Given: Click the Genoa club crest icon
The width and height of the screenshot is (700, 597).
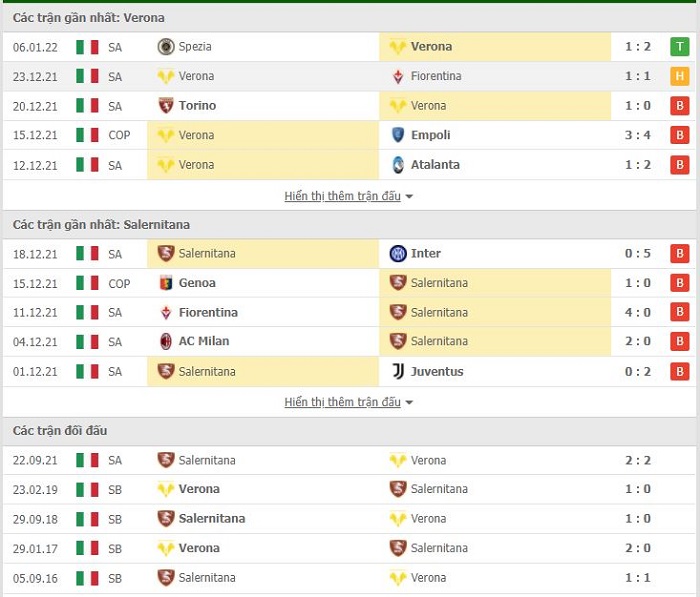Looking at the screenshot, I should pos(166,283).
